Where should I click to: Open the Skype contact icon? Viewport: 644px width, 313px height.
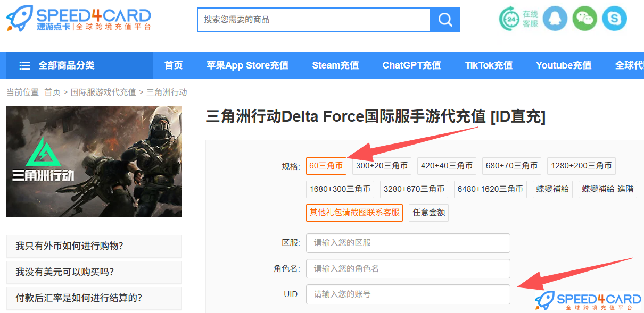[x=615, y=19]
